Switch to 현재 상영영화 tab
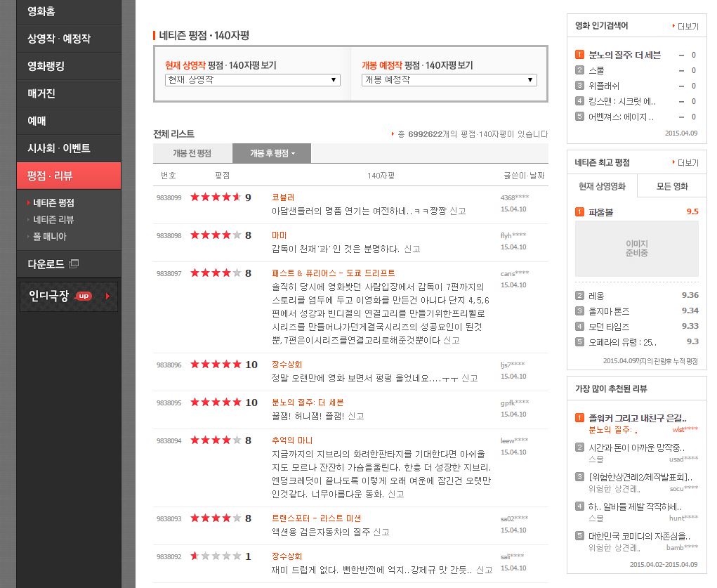The height and width of the screenshot is (588, 717). [602, 186]
